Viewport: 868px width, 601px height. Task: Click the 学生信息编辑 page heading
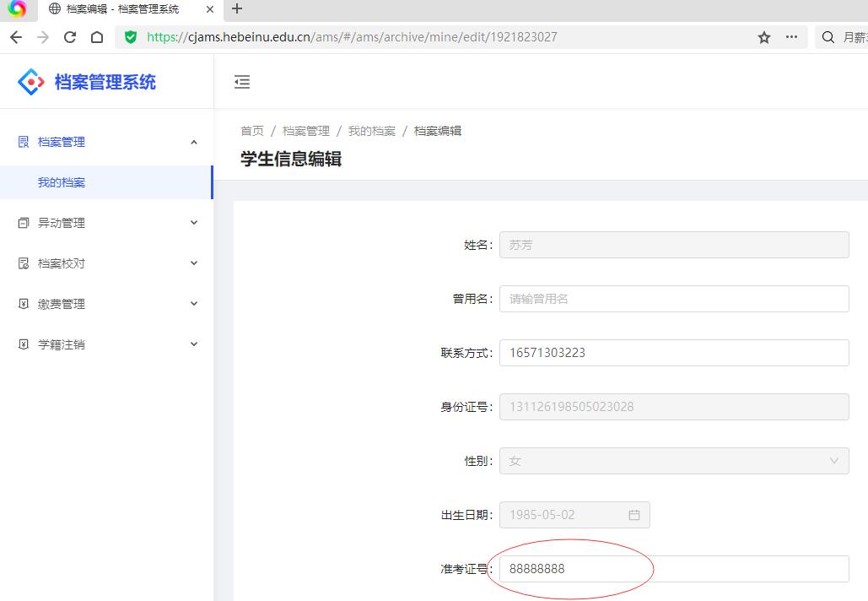(x=291, y=159)
